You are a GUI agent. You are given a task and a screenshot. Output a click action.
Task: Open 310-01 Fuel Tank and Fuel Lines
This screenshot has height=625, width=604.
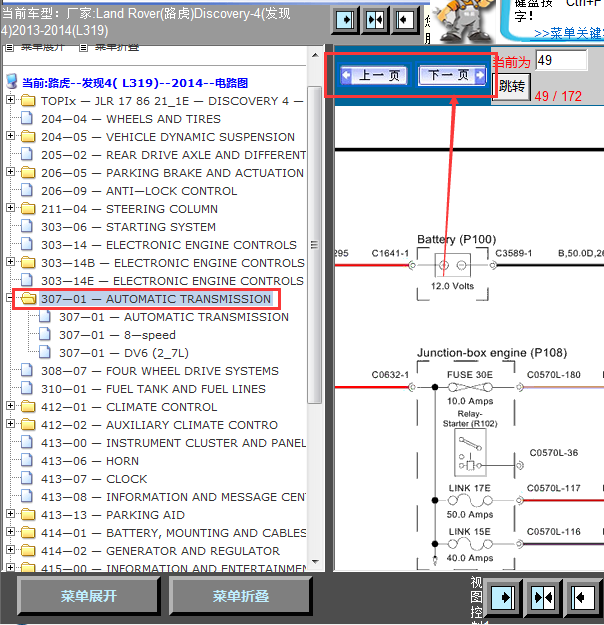tap(153, 389)
